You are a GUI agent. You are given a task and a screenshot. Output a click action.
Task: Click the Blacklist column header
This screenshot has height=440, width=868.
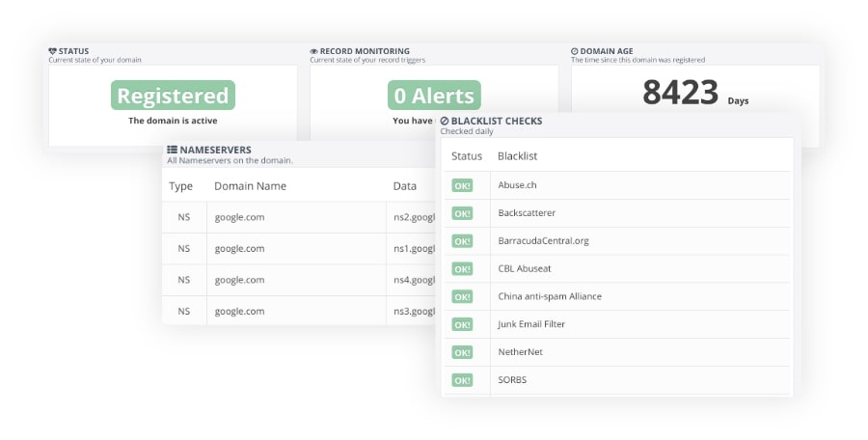click(x=517, y=156)
